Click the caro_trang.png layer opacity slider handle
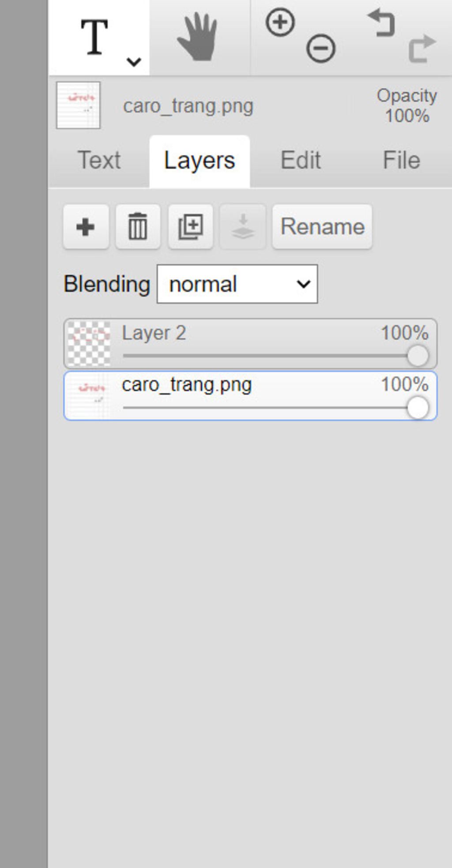 point(418,407)
